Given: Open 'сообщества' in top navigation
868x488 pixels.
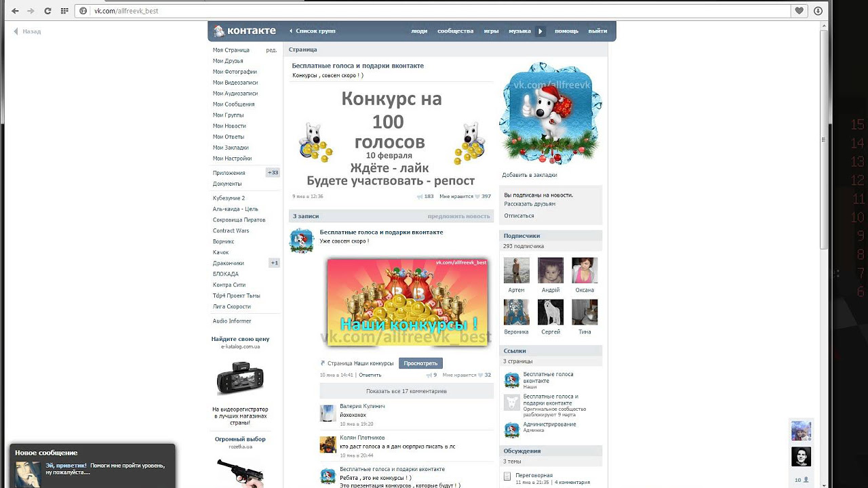Looking at the screenshot, I should click(x=455, y=31).
